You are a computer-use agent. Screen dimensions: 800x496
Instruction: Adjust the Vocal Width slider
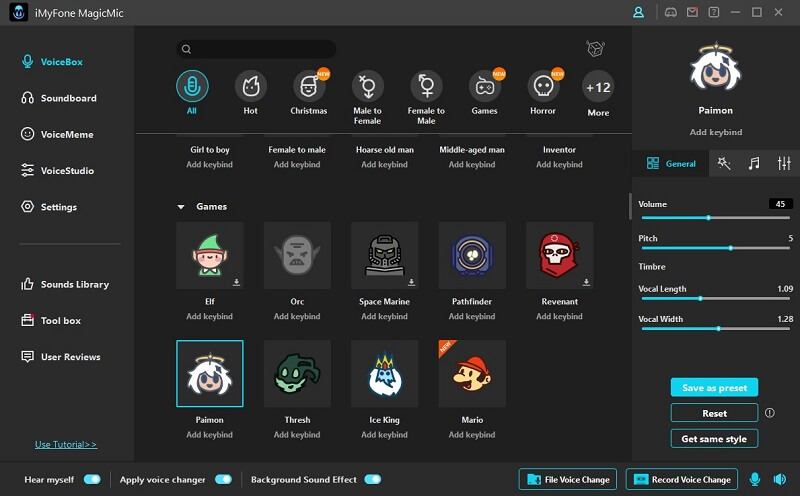tap(716, 329)
